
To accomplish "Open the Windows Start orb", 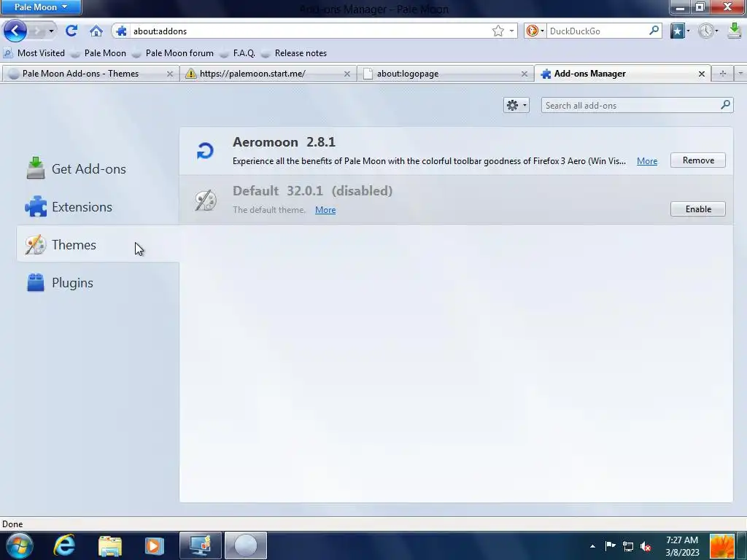I will (19, 545).
